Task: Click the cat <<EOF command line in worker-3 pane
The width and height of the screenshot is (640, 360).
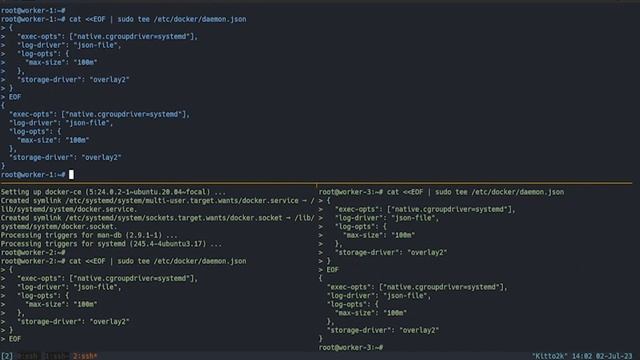Action: [442, 192]
